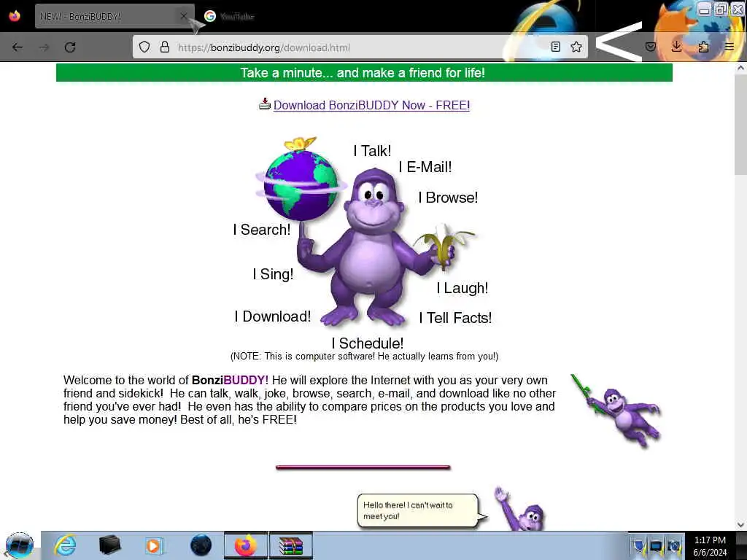Click the 'I Tell Facts!' text

[455, 318]
